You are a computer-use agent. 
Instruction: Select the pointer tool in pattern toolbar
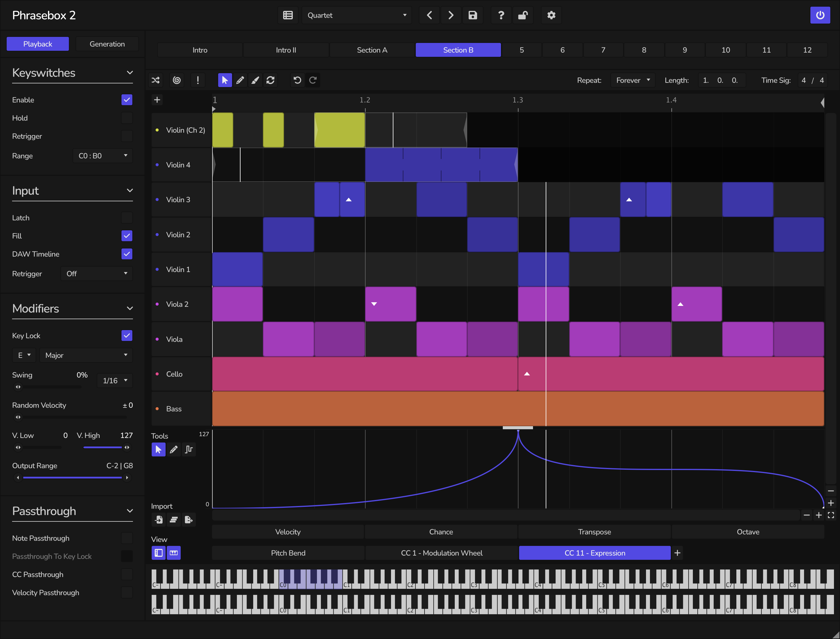(x=225, y=80)
